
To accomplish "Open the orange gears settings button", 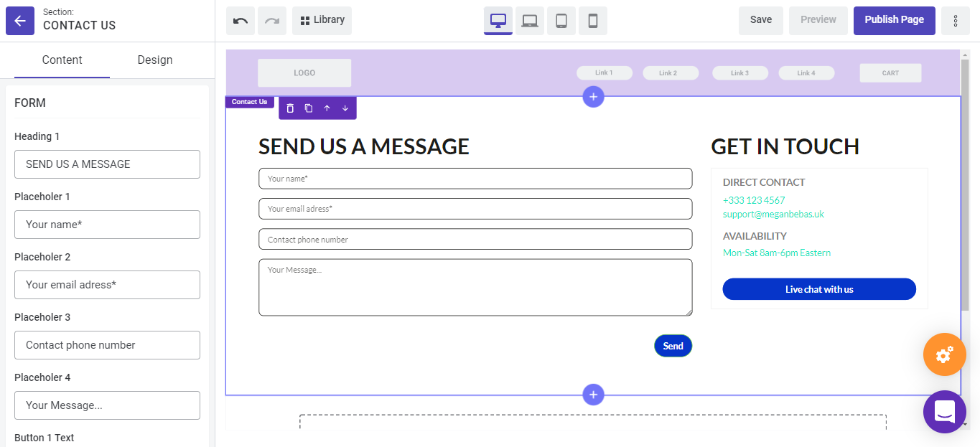I will click(945, 354).
